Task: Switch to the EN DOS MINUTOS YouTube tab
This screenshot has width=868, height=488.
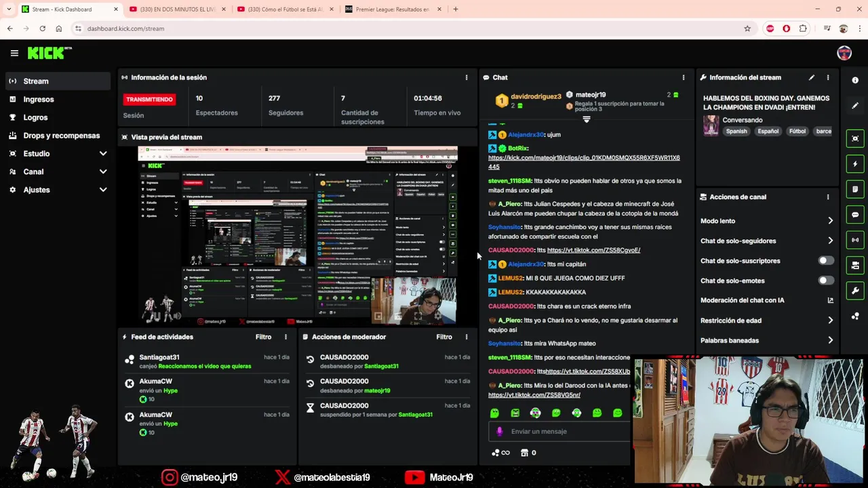Action: pos(176,9)
